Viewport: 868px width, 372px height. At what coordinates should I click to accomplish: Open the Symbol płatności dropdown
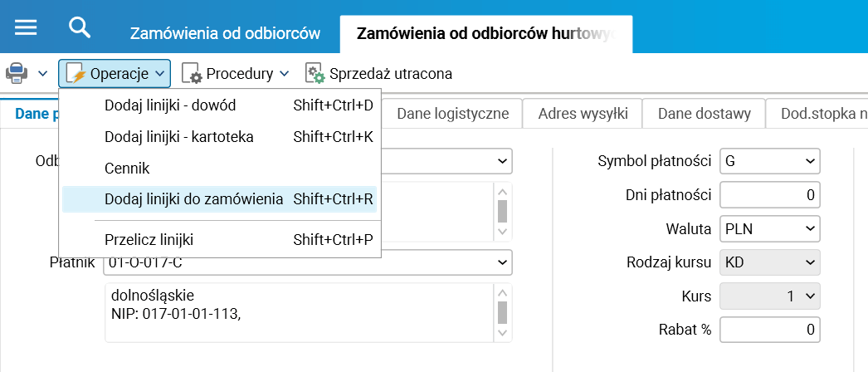coord(769,160)
